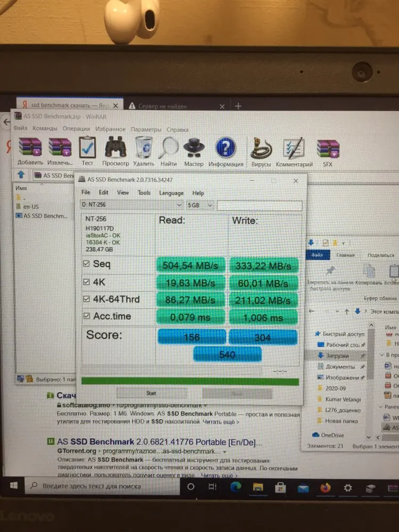Open WinRAR Файл menu
This screenshot has height=532, width=399.
[x=20, y=128]
